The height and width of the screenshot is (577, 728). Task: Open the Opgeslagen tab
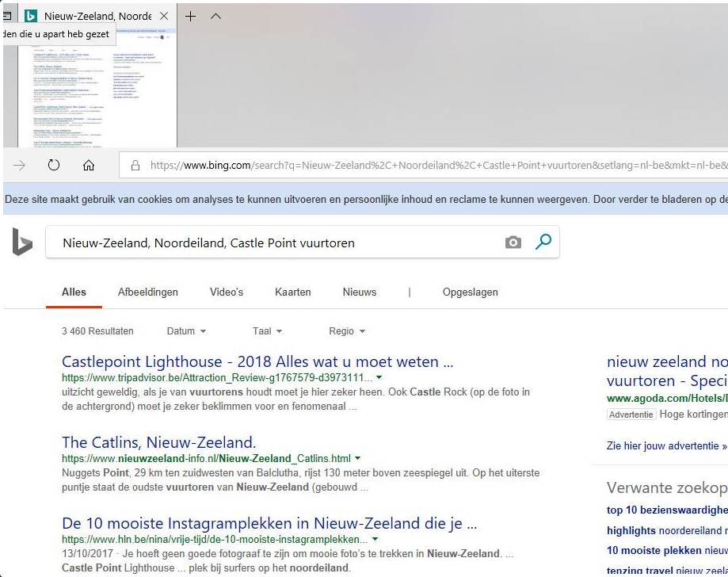tap(470, 292)
